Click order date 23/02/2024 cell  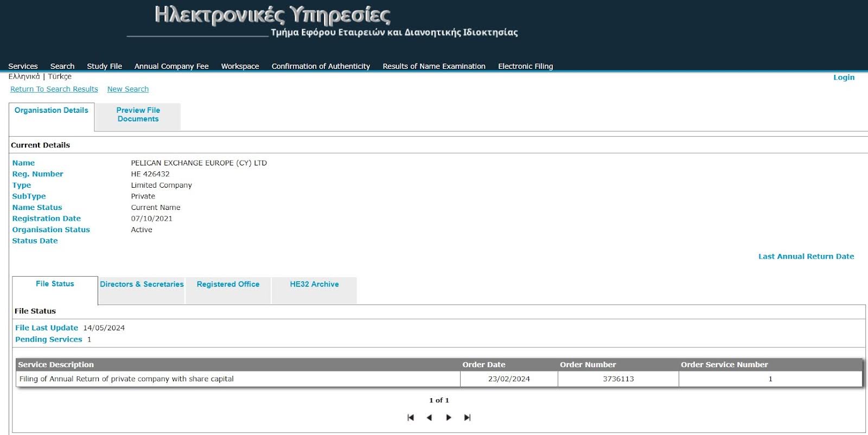click(x=509, y=379)
